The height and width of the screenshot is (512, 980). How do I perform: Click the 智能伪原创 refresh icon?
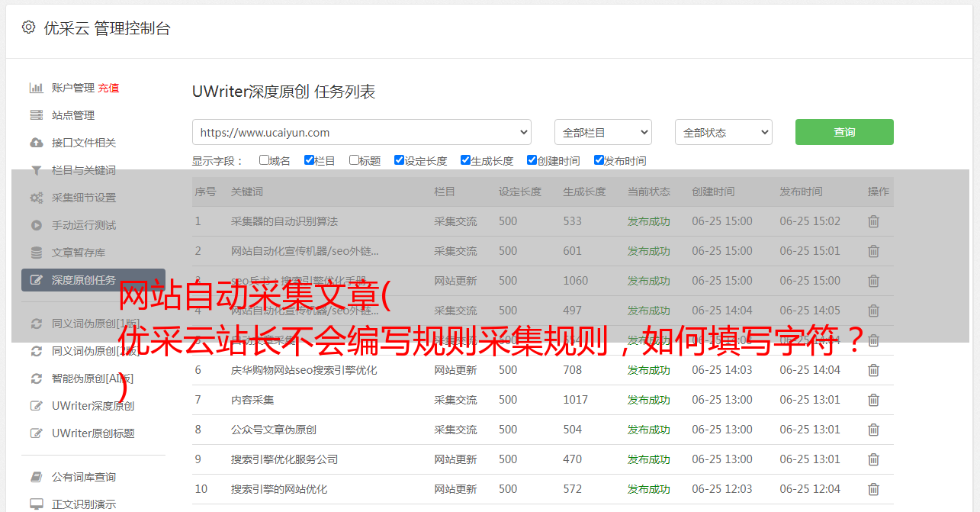pos(36,378)
